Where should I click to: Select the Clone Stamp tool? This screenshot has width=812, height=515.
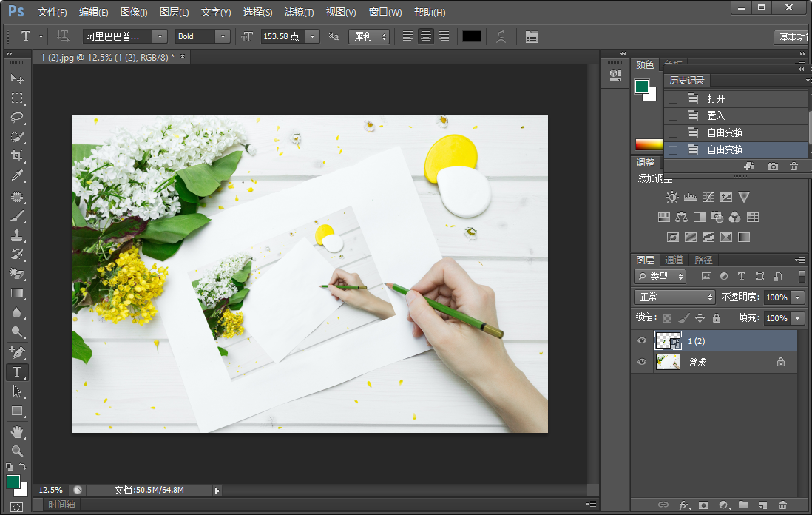click(x=17, y=236)
